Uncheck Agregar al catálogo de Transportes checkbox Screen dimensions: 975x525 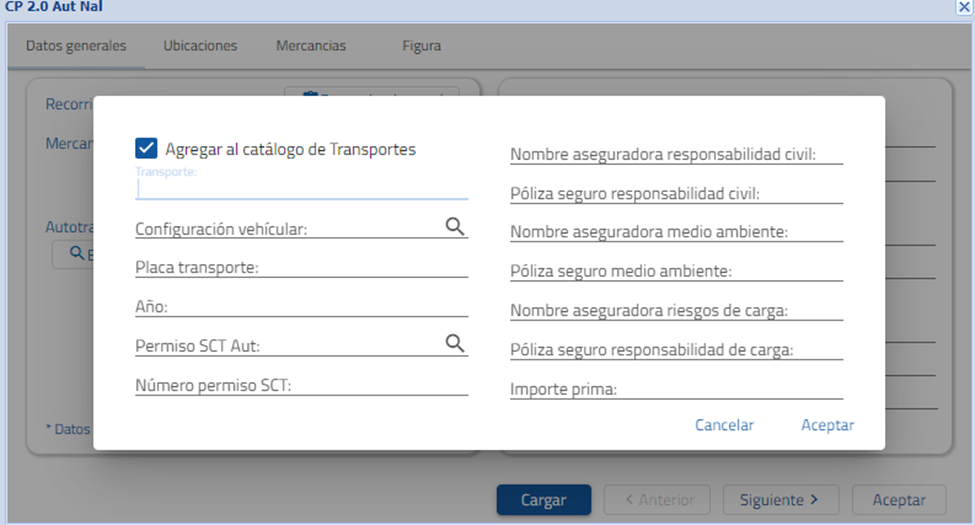tap(146, 149)
